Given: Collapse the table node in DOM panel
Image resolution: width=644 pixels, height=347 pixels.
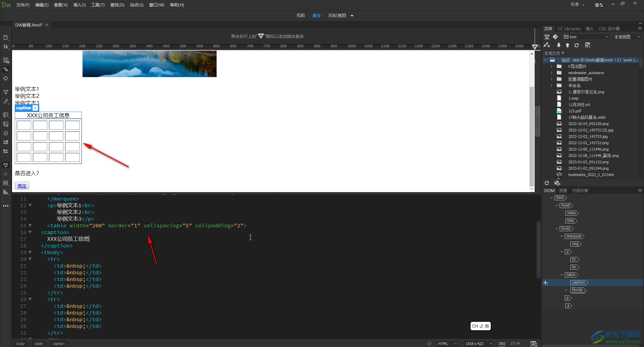Looking at the screenshot, I should coord(562,275).
